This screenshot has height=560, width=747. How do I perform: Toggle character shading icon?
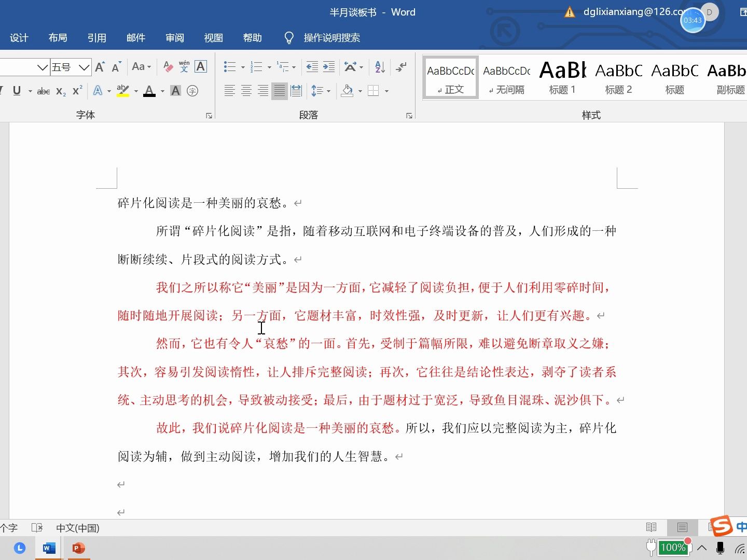[176, 91]
